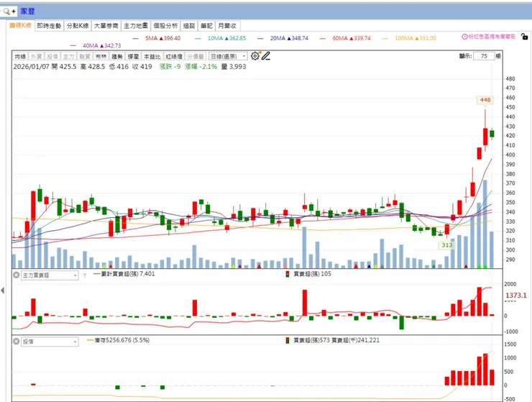The height and width of the screenshot is (402, 532).
Task: Switch to 籌碼K線 tab
Action: point(20,26)
